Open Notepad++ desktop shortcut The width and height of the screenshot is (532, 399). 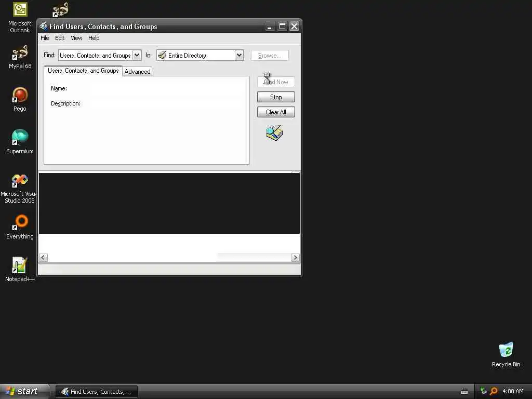point(20,270)
